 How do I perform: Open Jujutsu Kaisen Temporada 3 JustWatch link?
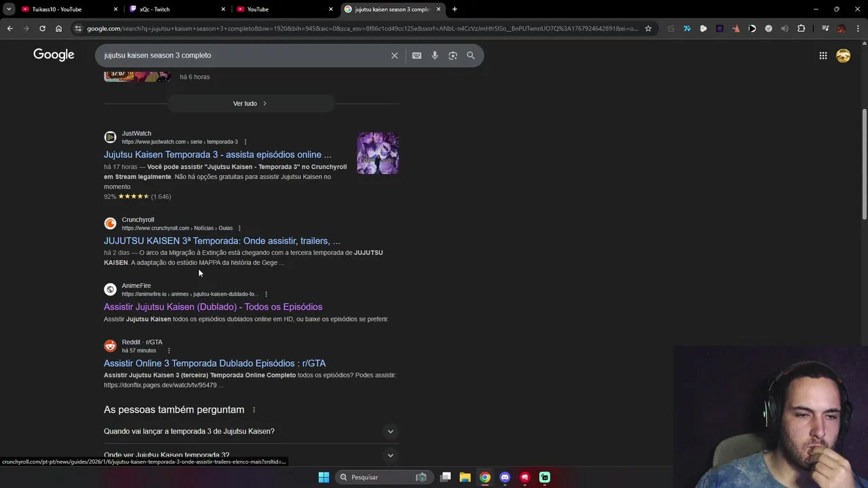pyautogui.click(x=218, y=155)
